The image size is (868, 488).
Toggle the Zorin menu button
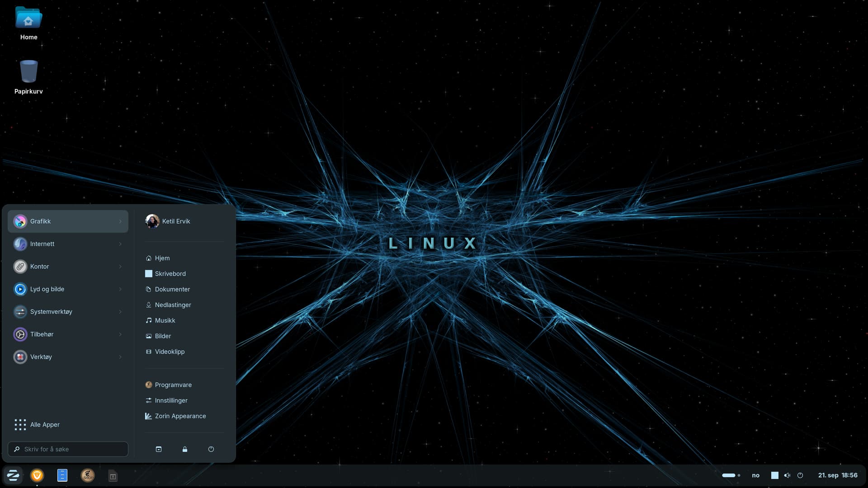pos(13,475)
